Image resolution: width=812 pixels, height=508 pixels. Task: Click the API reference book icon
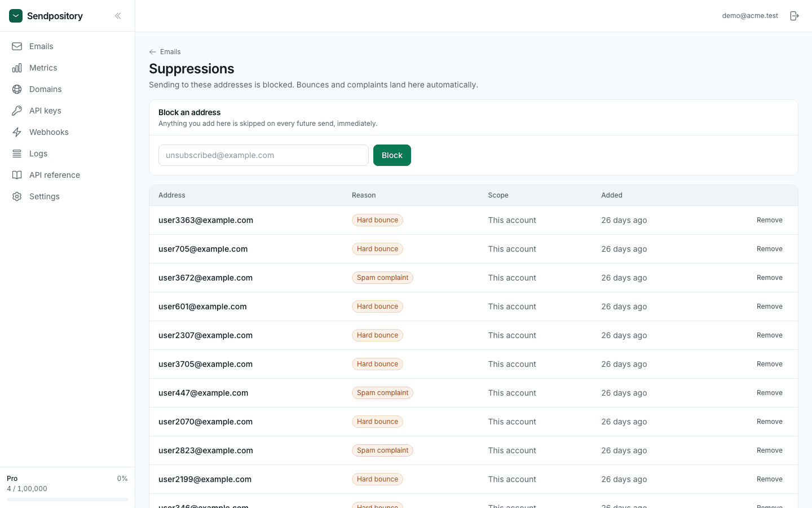click(17, 175)
